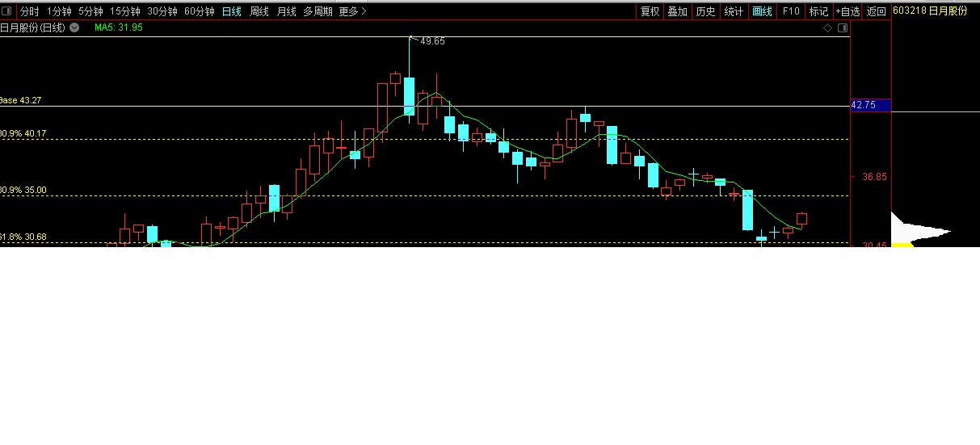Open the 多周期 multi-period view

[x=318, y=11]
